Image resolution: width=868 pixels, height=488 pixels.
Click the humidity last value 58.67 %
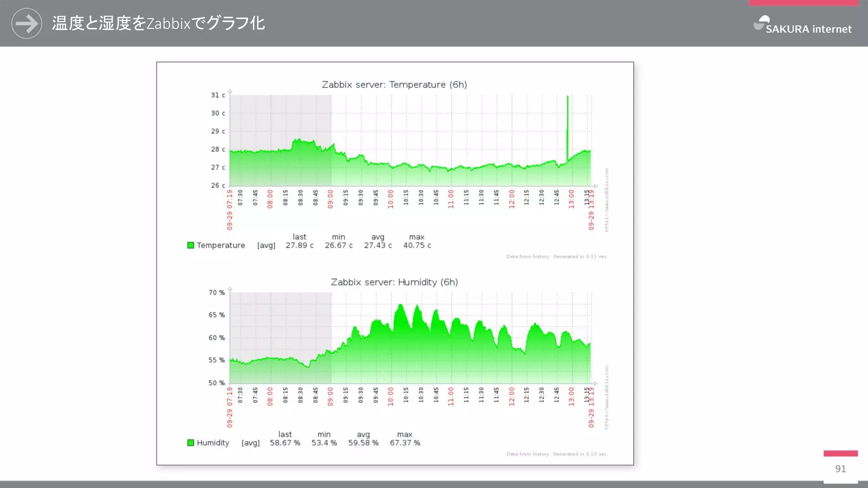285,443
